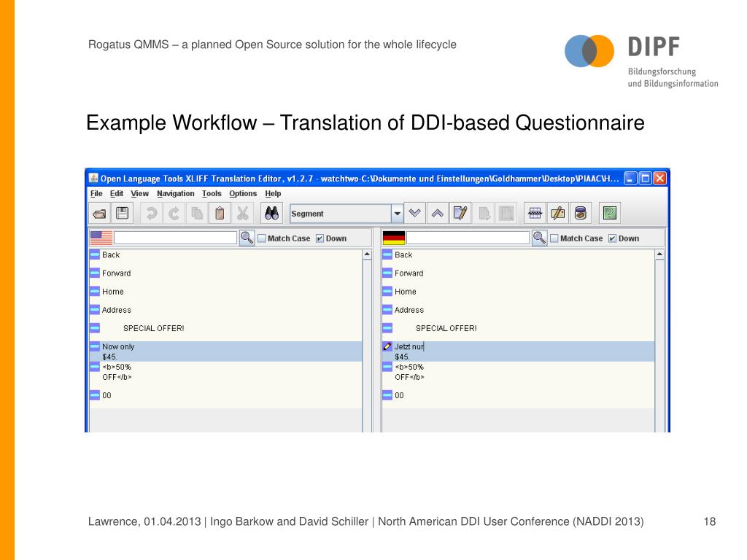This screenshot has height=560, width=747.
Task: Open the View menu
Action: 139,193
